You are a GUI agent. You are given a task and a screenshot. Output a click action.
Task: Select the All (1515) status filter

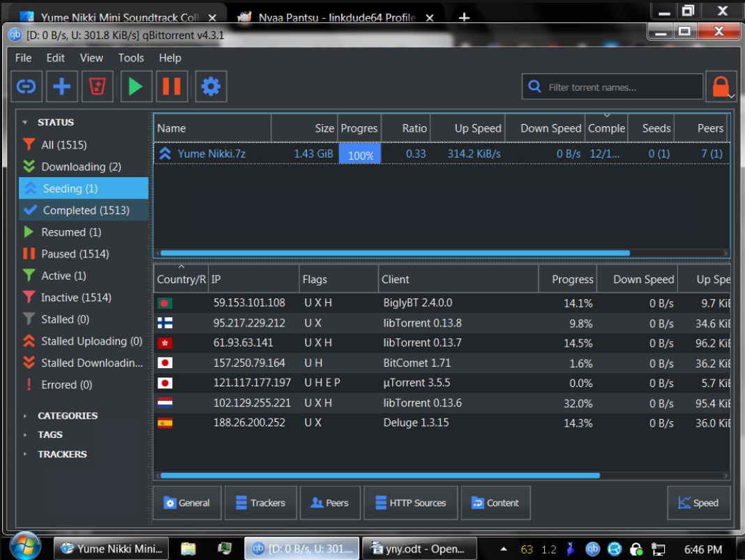click(84, 145)
